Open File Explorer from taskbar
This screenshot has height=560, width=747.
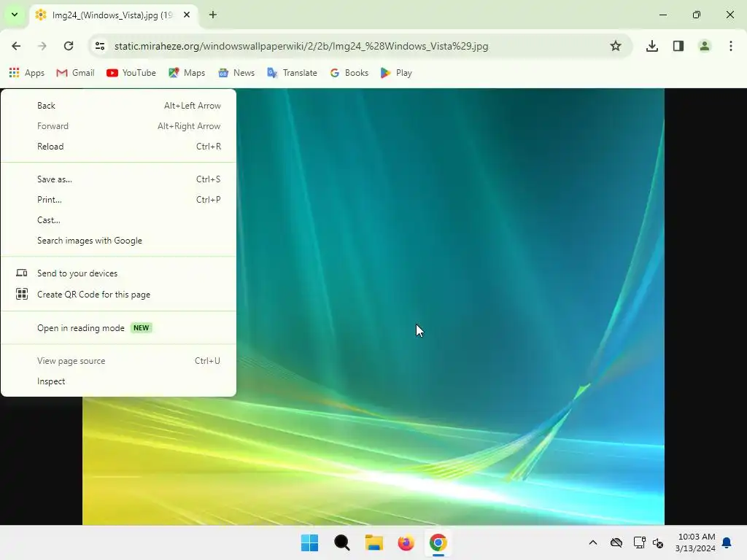pyautogui.click(x=374, y=542)
